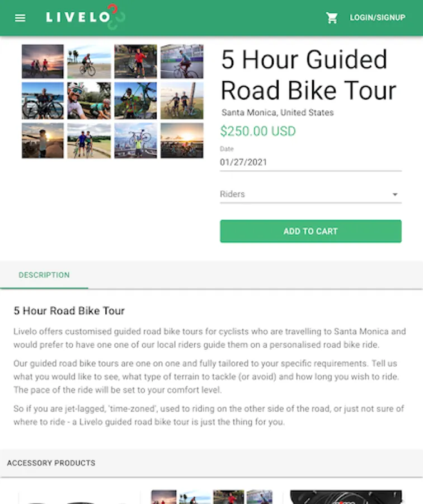423x504 pixels.
Task: Click the Livelo logo
Action: coord(86,17)
